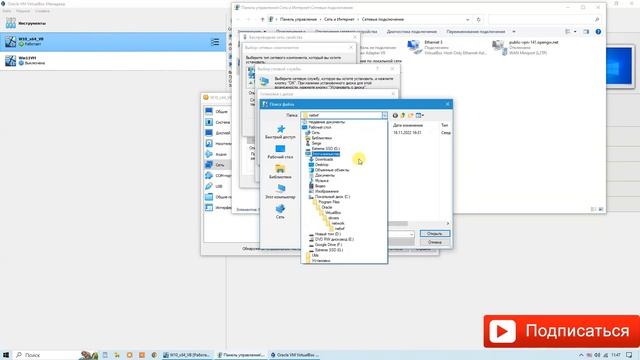Select Documents entry in the dropdown list

click(324, 175)
